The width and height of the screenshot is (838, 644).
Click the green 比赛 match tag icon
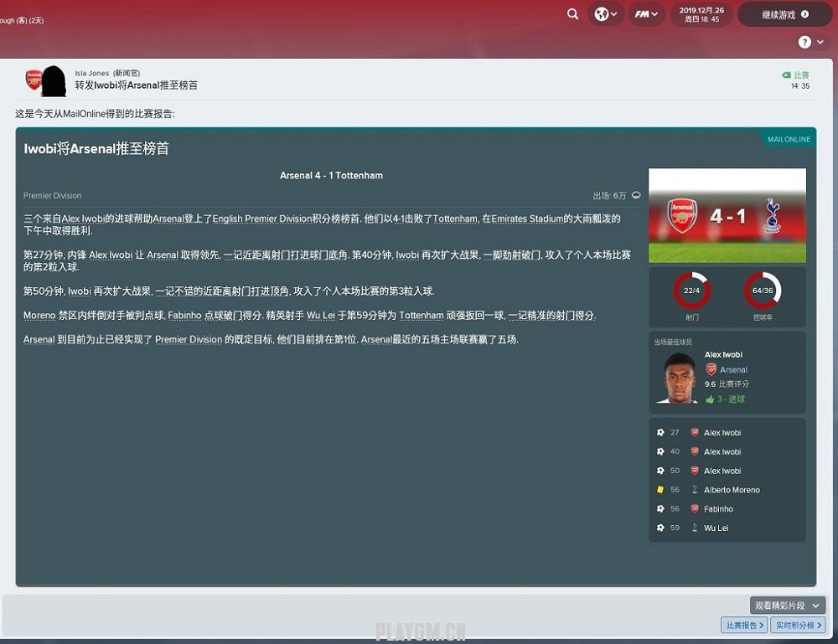786,75
